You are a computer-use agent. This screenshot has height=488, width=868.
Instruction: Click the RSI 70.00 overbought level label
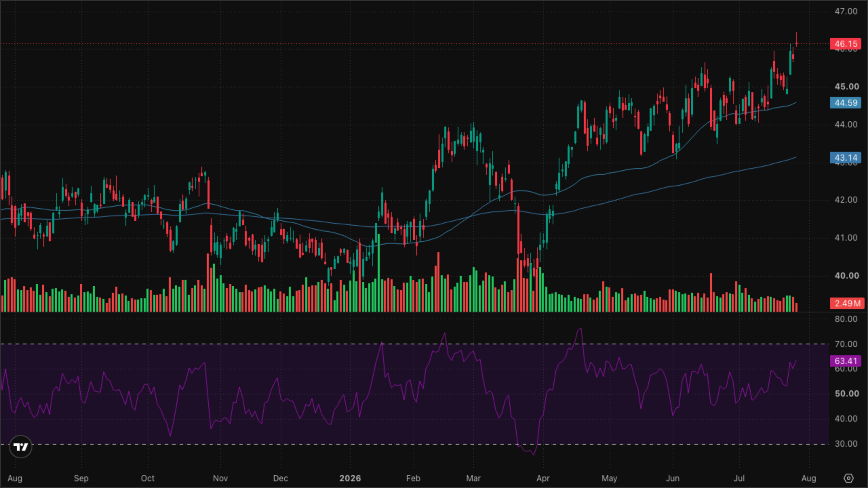coord(846,344)
